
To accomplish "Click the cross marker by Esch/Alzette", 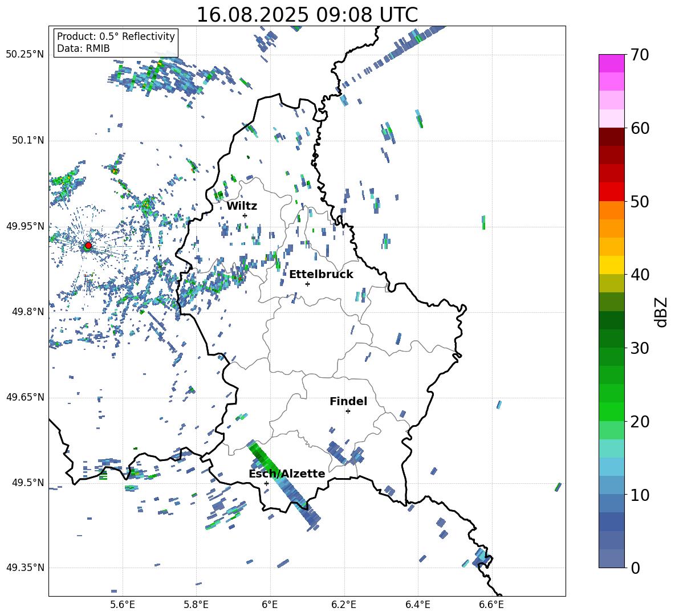I will (x=266, y=483).
